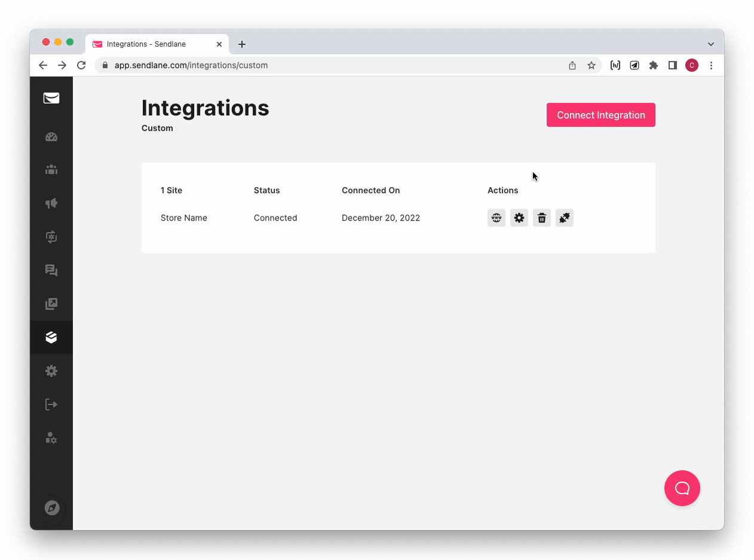Screen dimensions: 754x560
Task: Expand the tab search chevron dropdown
Action: pos(710,44)
